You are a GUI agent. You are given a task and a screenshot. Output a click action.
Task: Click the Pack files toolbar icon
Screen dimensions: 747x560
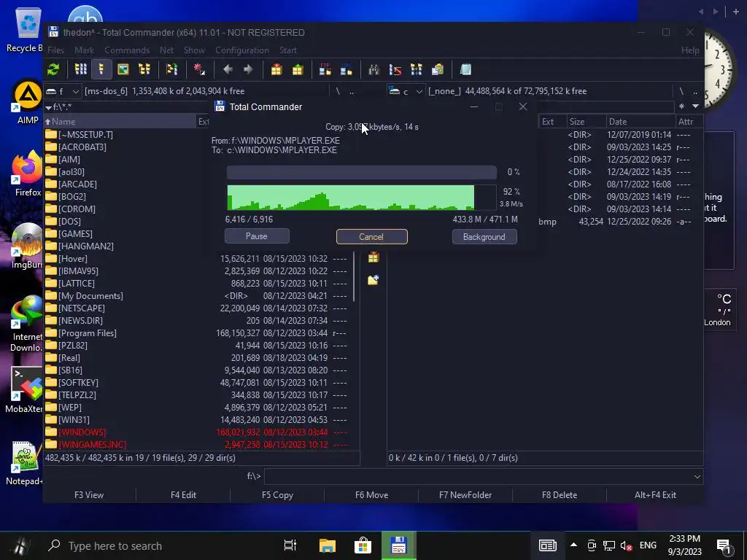pos(276,69)
